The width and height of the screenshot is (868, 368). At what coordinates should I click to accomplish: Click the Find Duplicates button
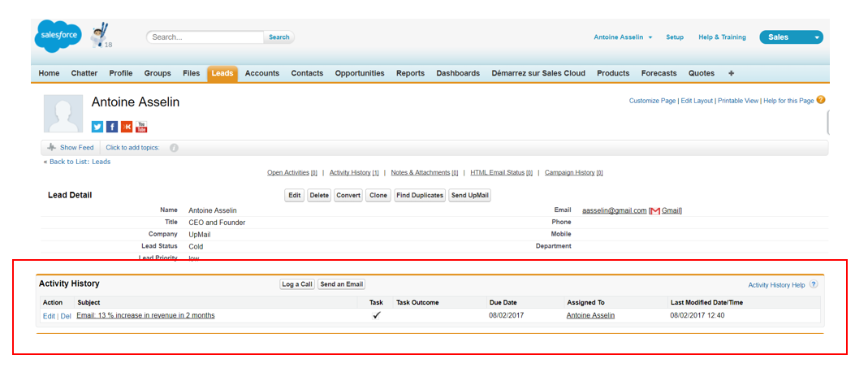point(420,196)
